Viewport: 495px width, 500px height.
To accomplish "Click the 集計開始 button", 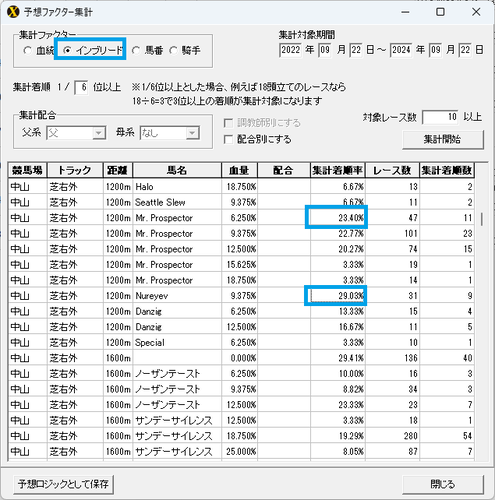I will pyautogui.click(x=443, y=139).
